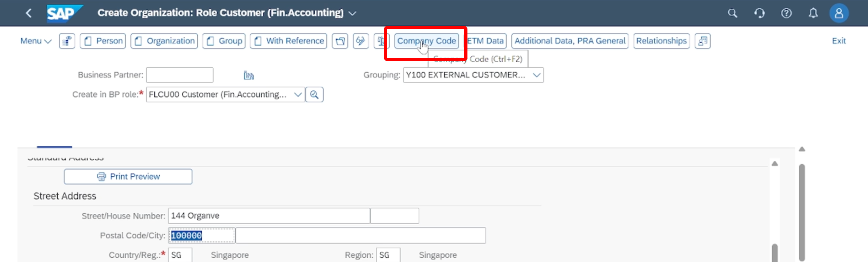Open the help question mark icon
This screenshot has height=262, width=868.
coord(786,13)
